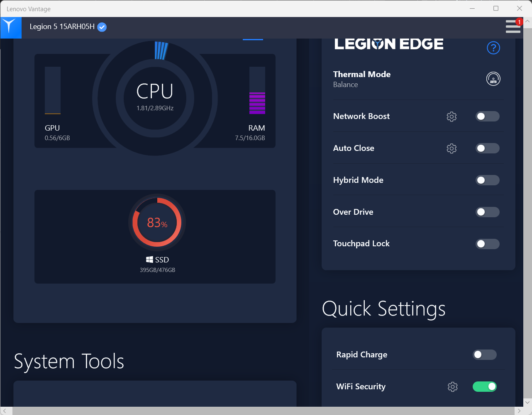Image resolution: width=532 pixels, height=415 pixels.
Task: Click the Legion Edge help question mark
Action: tap(493, 48)
